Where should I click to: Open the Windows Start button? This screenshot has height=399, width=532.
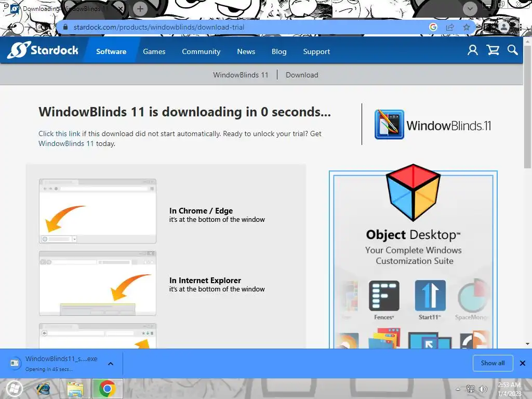(15, 389)
